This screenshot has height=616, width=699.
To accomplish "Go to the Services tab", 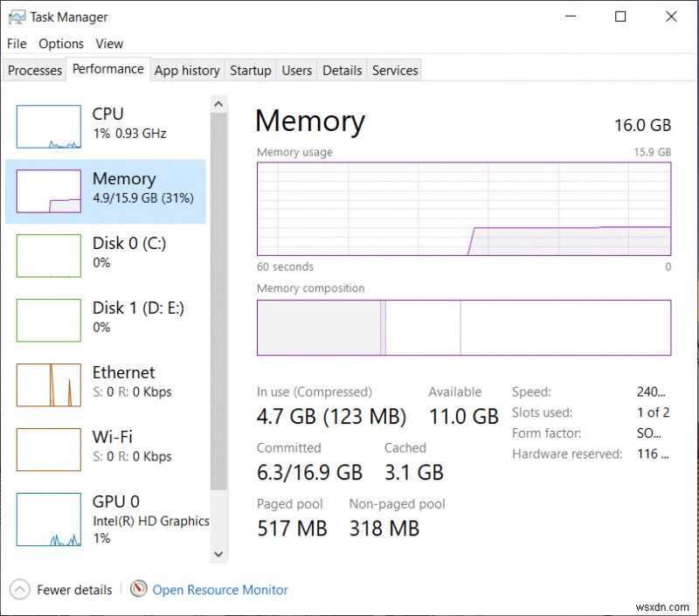I will click(395, 71).
